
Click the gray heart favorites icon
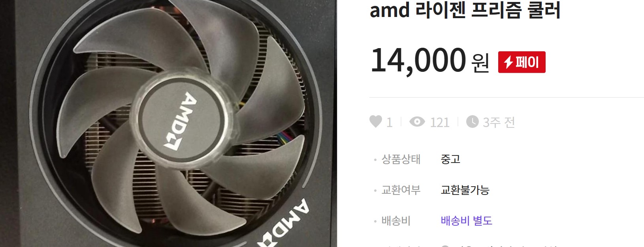pos(375,122)
